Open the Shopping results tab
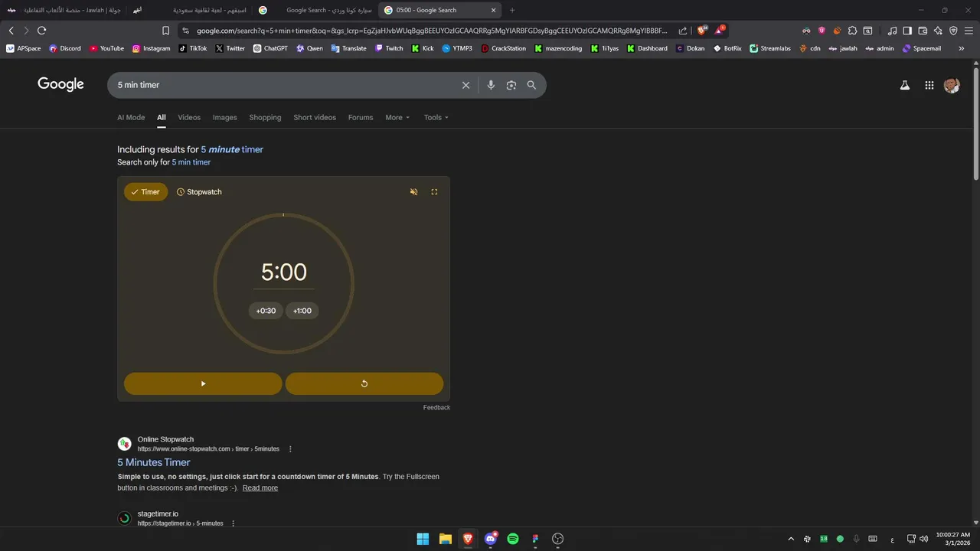Screen dimensions: 980x551 (x=265, y=117)
